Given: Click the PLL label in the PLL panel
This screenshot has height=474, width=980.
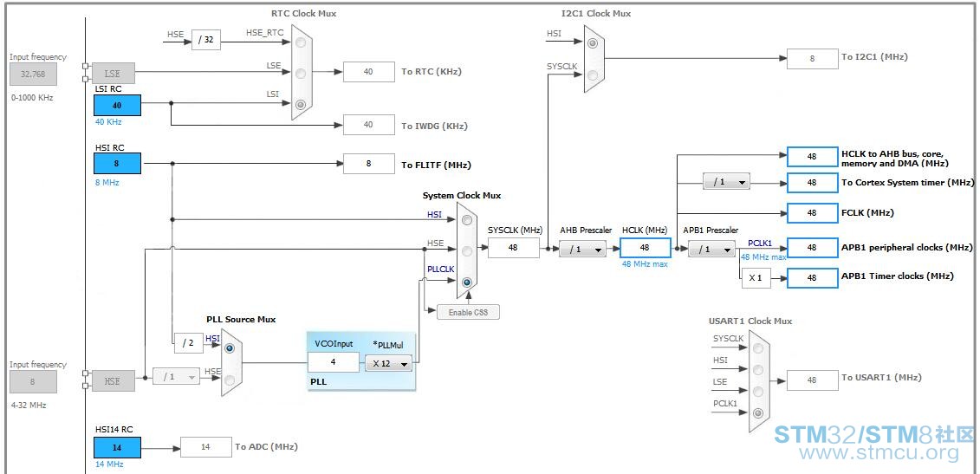Looking at the screenshot, I should coord(318,380).
